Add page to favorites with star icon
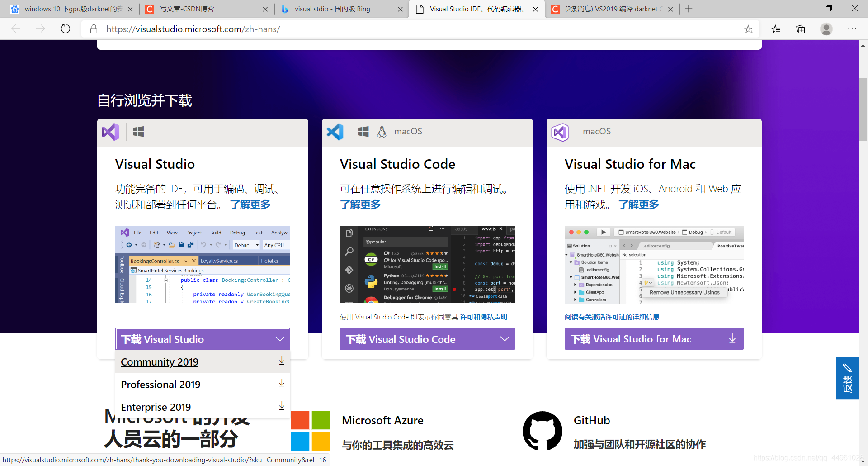The width and height of the screenshot is (868, 466). tap(748, 29)
